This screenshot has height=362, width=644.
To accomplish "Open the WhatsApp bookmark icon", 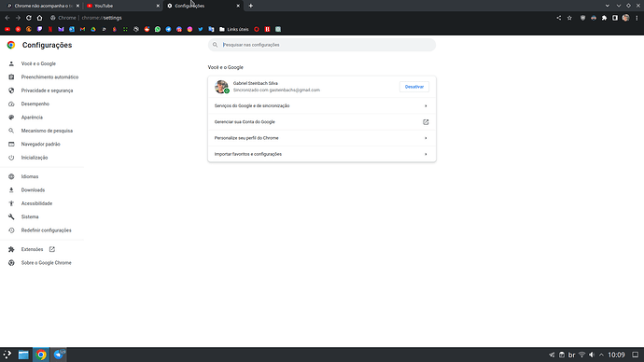I will (158, 30).
